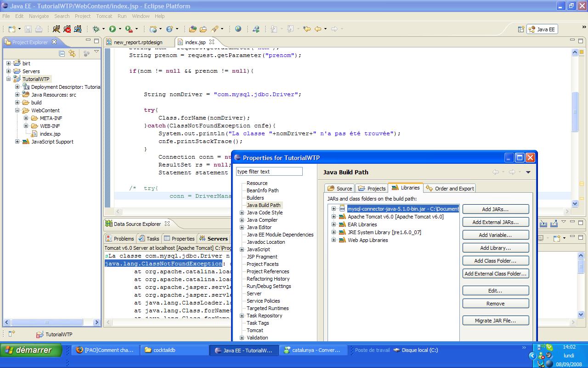The image size is (588, 368).
Task: Select Java Build Path in Properties tree
Action: 263,205
